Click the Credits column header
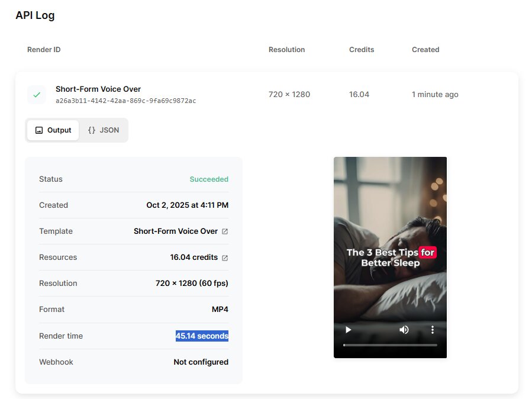The image size is (532, 399). tap(362, 50)
